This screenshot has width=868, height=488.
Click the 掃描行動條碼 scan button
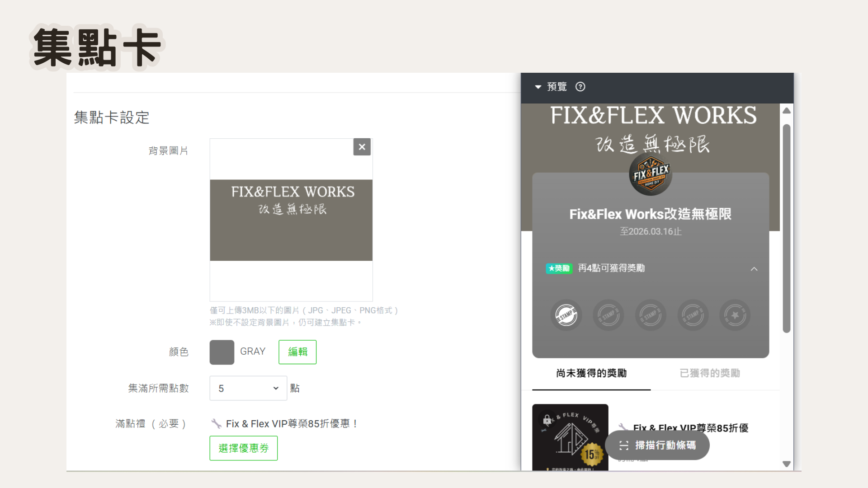657,446
